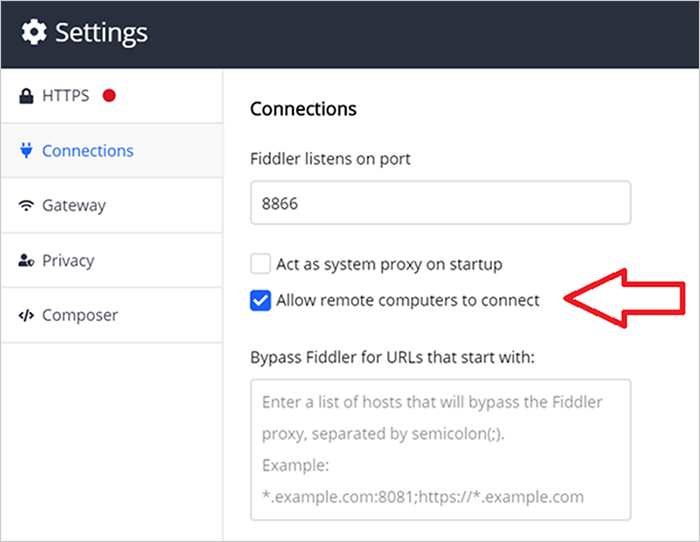Switch to the Gateway tab
This screenshot has height=542, width=700.
112,205
